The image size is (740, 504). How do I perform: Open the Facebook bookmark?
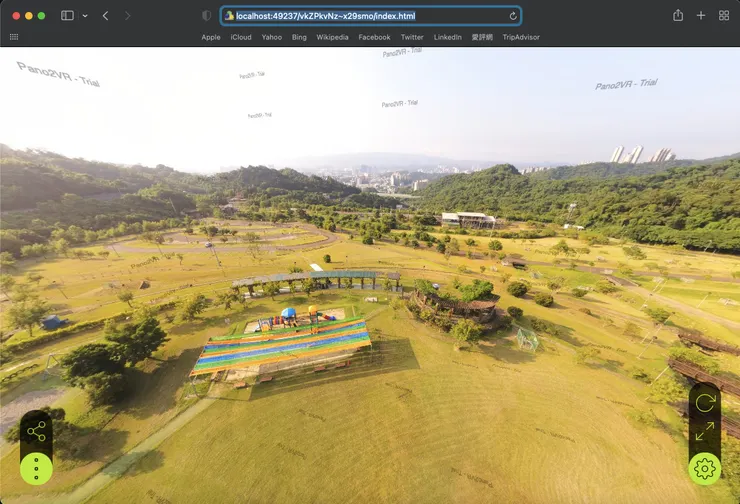374,37
